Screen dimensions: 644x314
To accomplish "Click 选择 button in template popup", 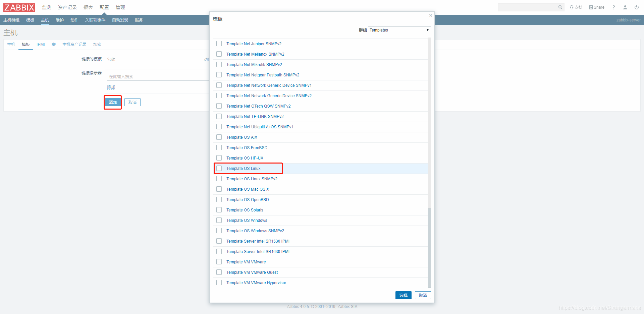I will (x=404, y=295).
